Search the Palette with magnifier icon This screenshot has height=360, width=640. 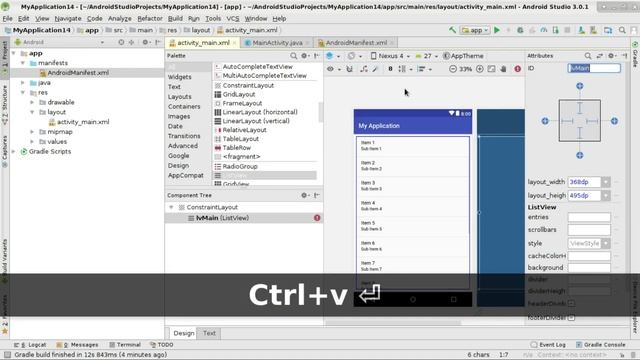293,56
